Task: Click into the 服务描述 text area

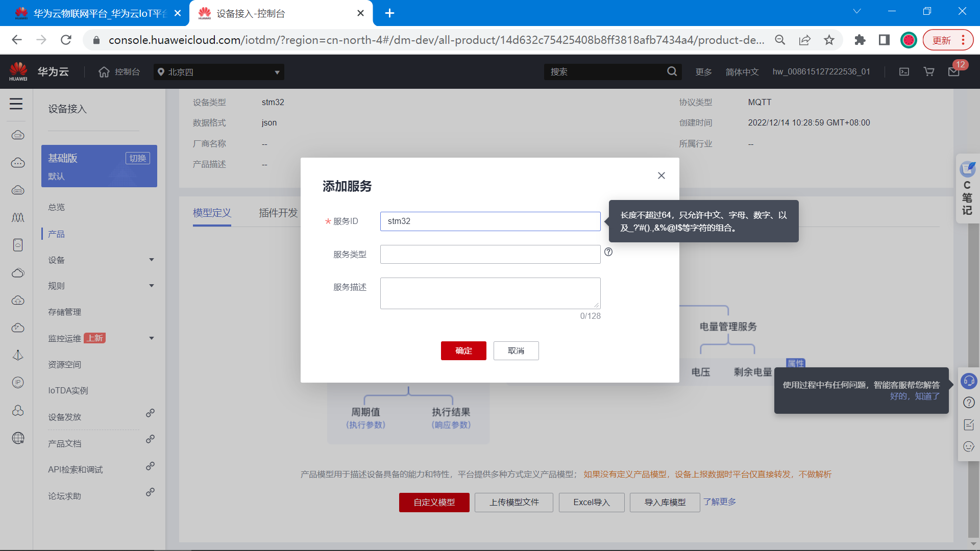Action: 489,293
